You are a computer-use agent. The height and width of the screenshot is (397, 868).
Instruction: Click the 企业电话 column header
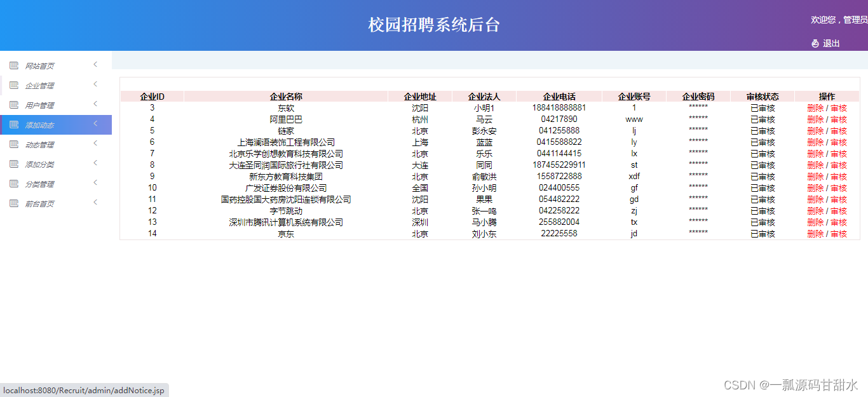pos(559,97)
